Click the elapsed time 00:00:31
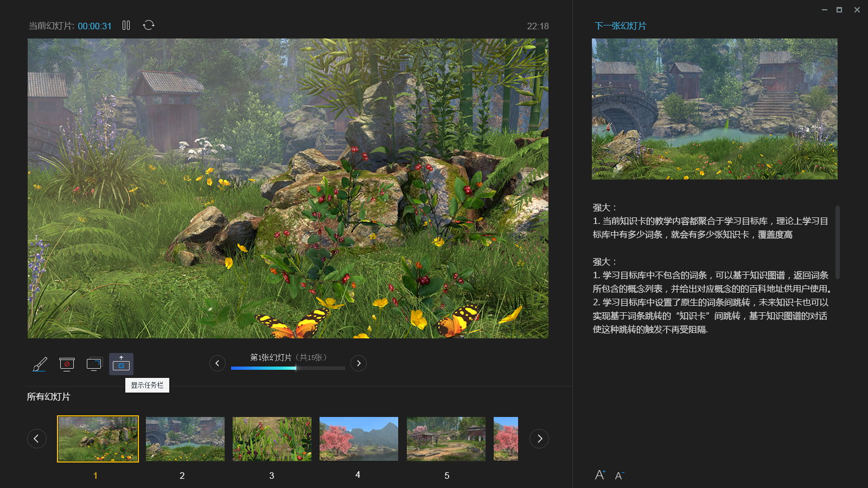This screenshot has width=868, height=488. point(94,26)
